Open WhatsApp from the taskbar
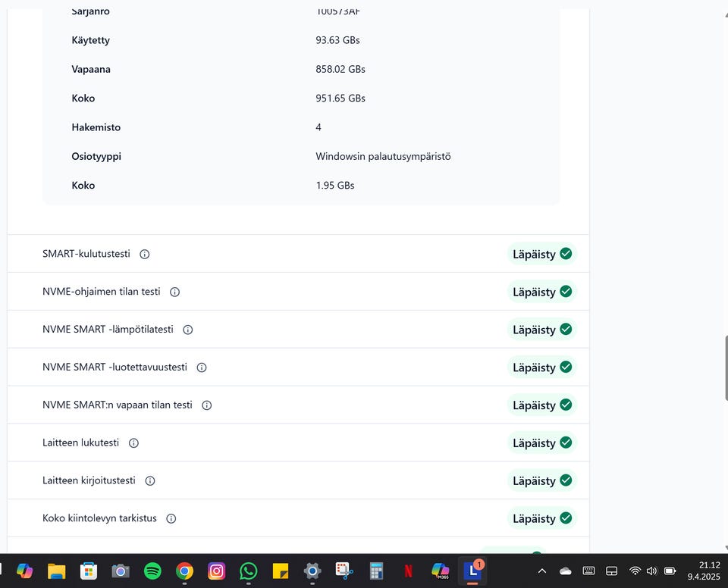Viewport: 728px width, 588px height. [x=249, y=571]
